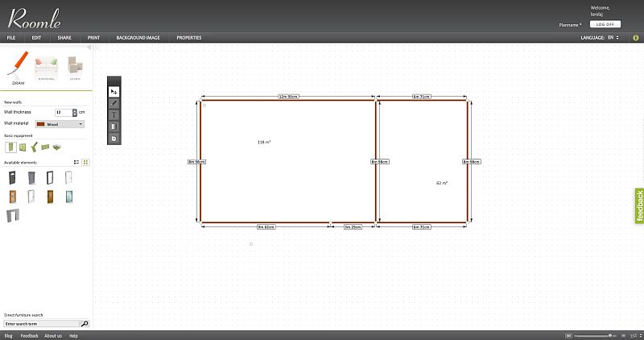Select the floor area tool in floating toolbar
Screen dimensions: 644x340
(114, 126)
